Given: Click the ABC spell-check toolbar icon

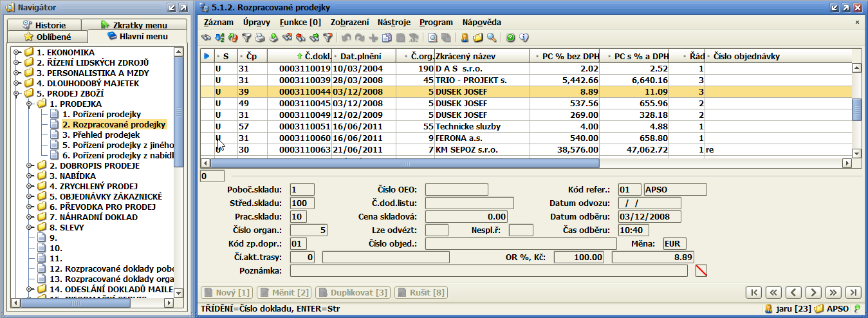Looking at the screenshot, I should (x=413, y=37).
